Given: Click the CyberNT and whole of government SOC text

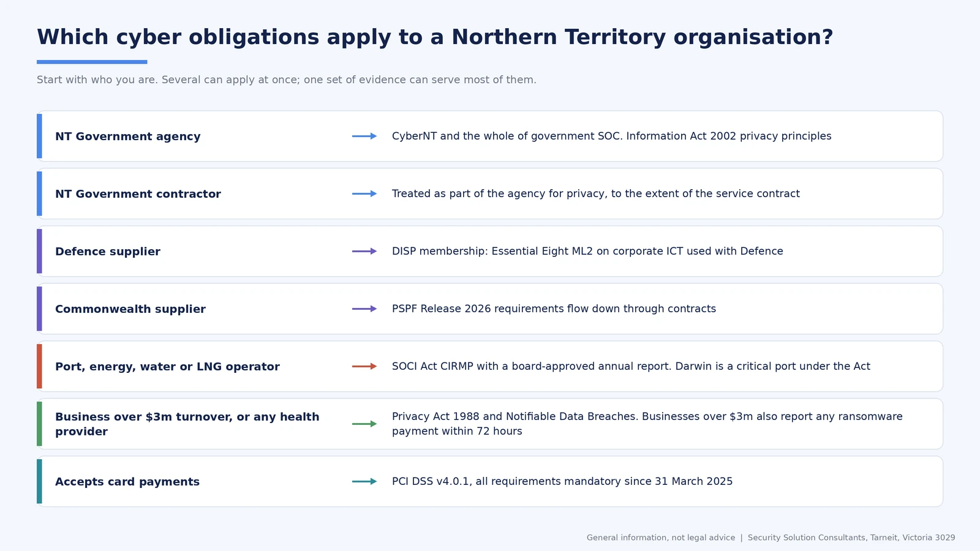Looking at the screenshot, I should pos(612,136).
